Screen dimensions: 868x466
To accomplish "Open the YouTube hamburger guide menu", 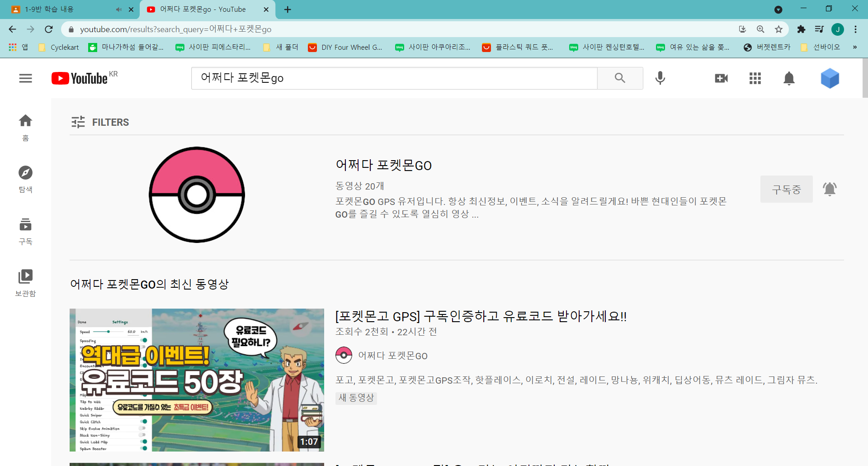I will pyautogui.click(x=25, y=78).
